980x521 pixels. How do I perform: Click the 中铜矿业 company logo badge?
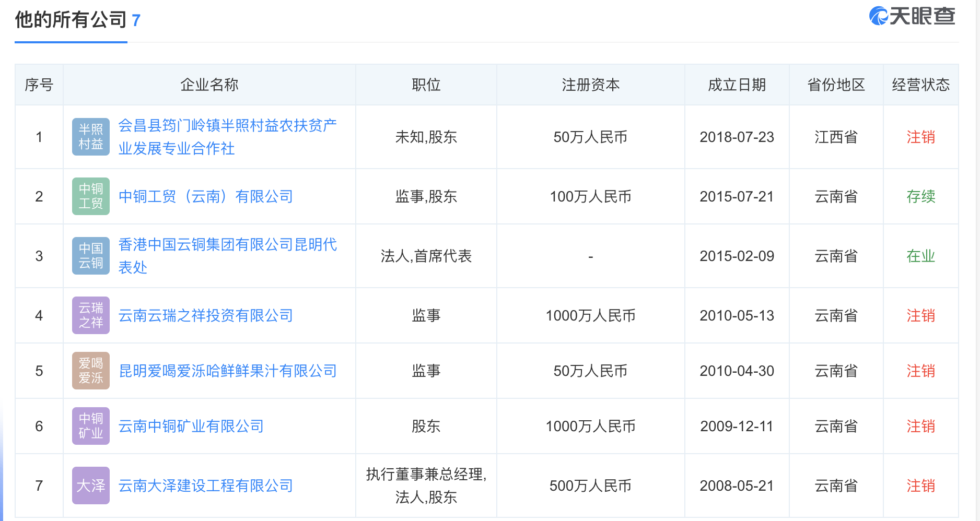[91, 426]
